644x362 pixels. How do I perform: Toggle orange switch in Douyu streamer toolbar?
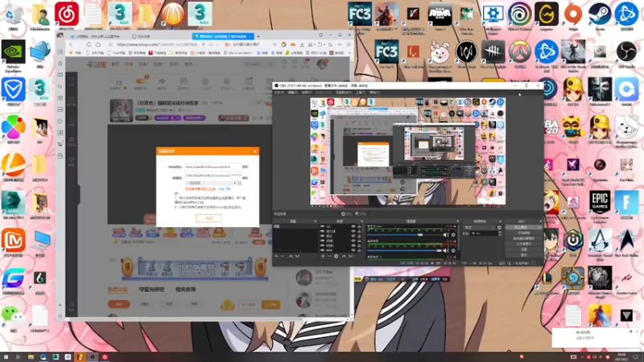(140, 81)
